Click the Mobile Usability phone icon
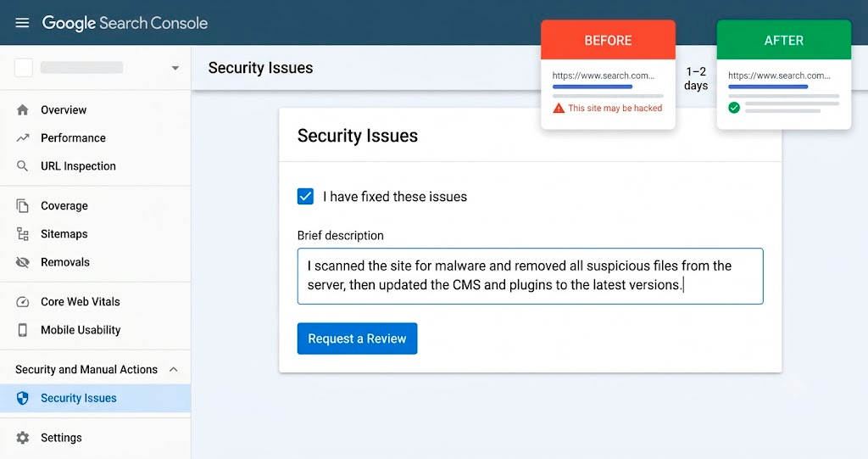Screen dimensions: 868x459 tap(23, 330)
